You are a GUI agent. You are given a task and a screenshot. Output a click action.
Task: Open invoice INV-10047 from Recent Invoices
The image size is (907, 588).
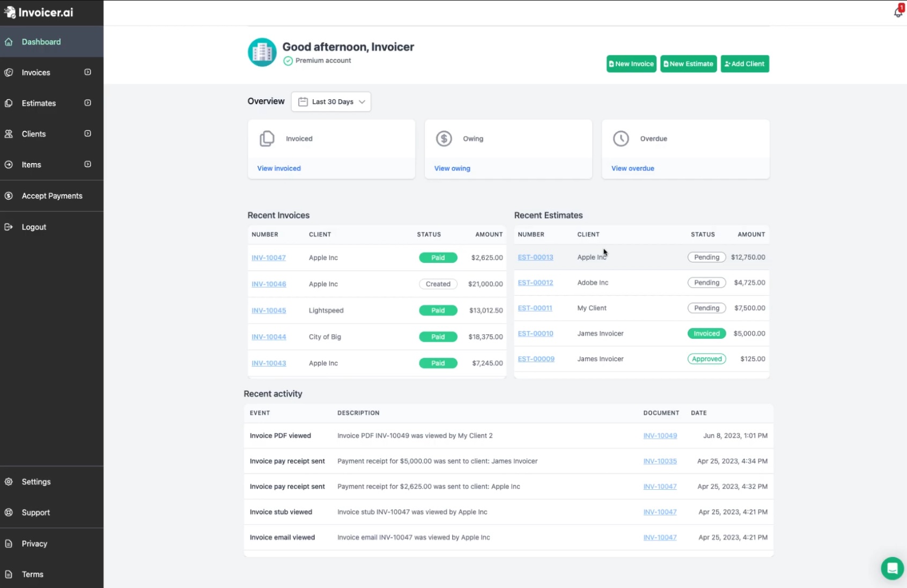268,258
